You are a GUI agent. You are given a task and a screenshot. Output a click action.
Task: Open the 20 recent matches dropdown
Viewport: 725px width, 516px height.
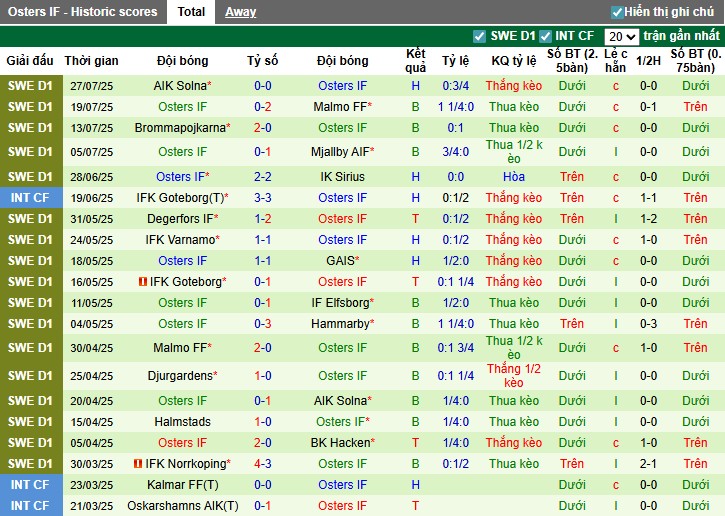coord(621,37)
